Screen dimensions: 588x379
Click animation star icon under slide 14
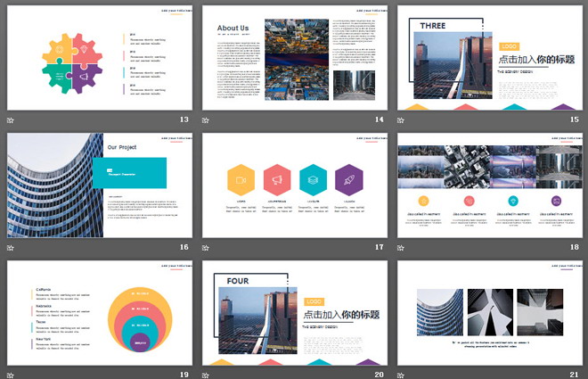click(x=206, y=120)
